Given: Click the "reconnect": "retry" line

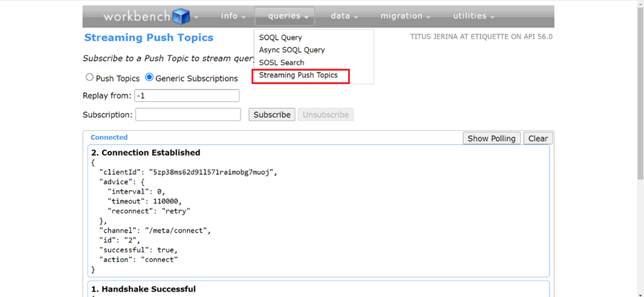Looking at the screenshot, I should tap(149, 211).
